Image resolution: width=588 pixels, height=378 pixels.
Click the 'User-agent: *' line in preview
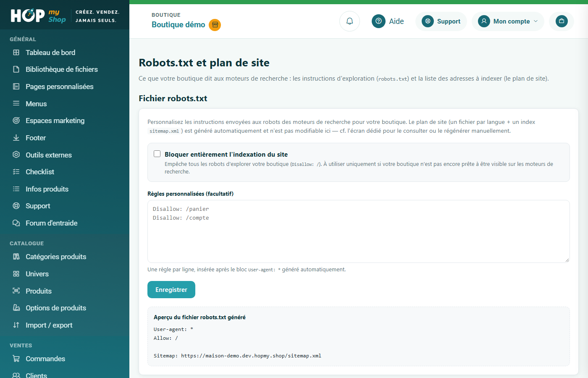pyautogui.click(x=173, y=329)
